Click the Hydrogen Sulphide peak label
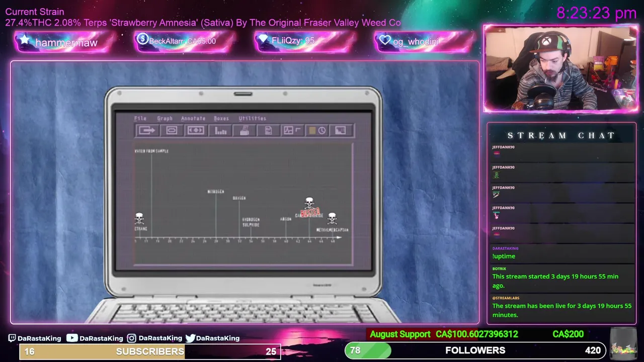 251,222
